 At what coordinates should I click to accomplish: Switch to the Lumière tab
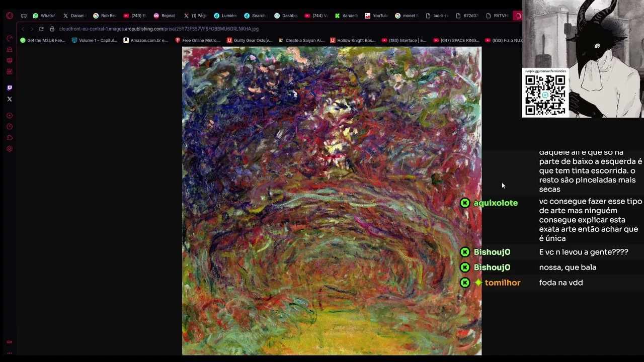pos(225,16)
